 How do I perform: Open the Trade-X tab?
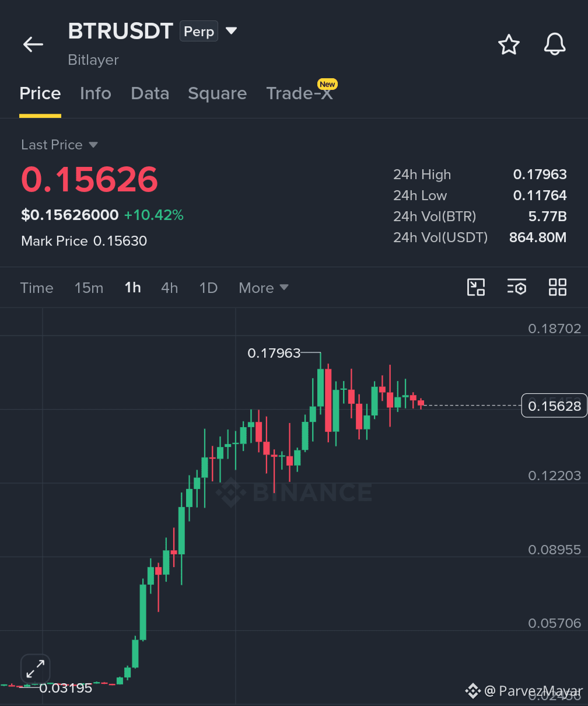[300, 93]
